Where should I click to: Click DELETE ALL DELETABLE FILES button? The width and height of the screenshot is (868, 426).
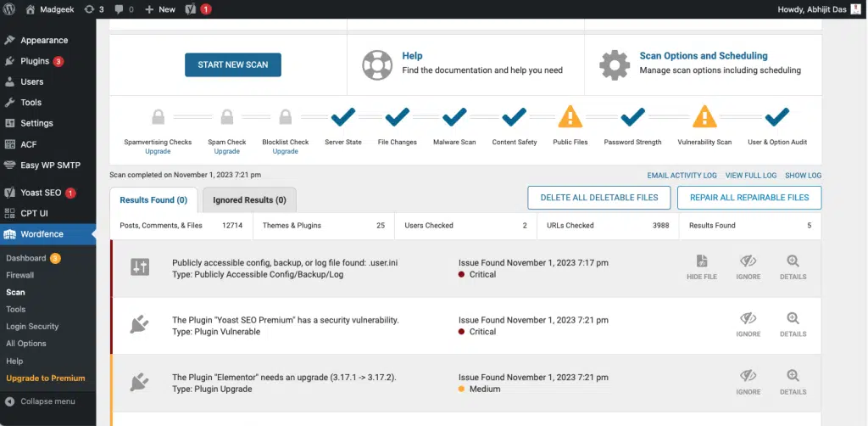(599, 198)
